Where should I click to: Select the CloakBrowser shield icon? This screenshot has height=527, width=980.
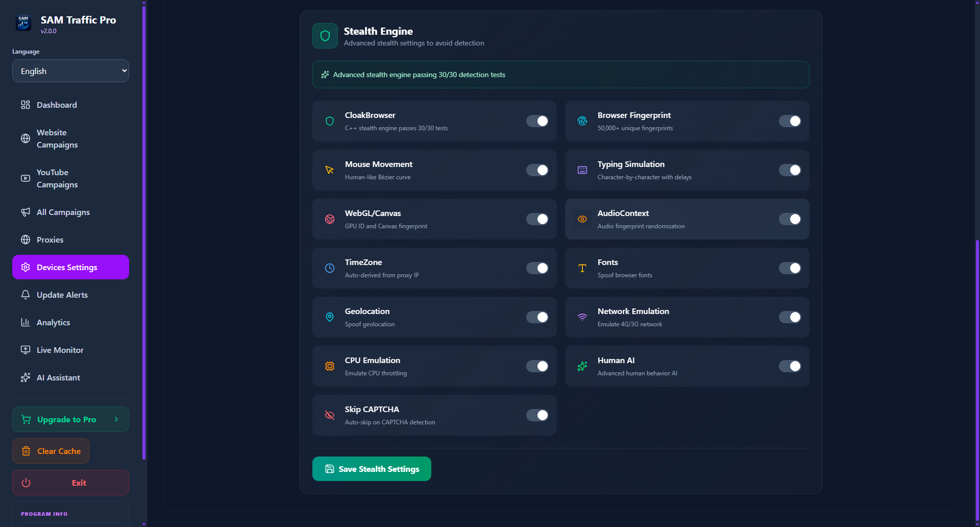(329, 121)
